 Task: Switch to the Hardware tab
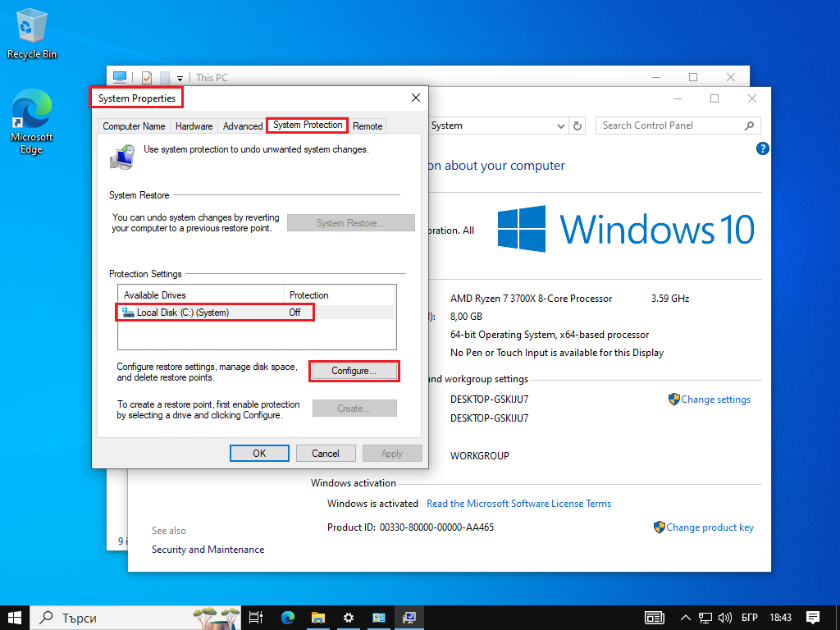194,126
